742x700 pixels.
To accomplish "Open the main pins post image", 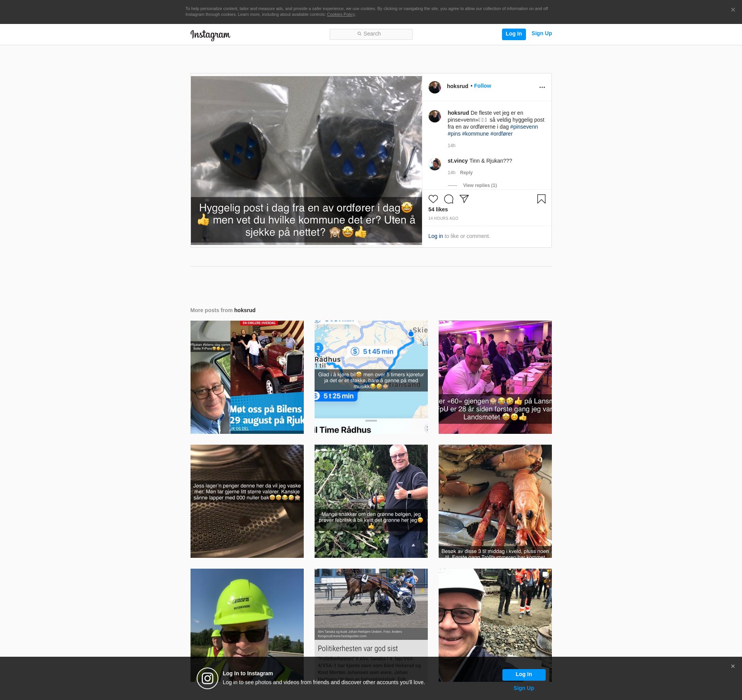I will click(x=306, y=160).
